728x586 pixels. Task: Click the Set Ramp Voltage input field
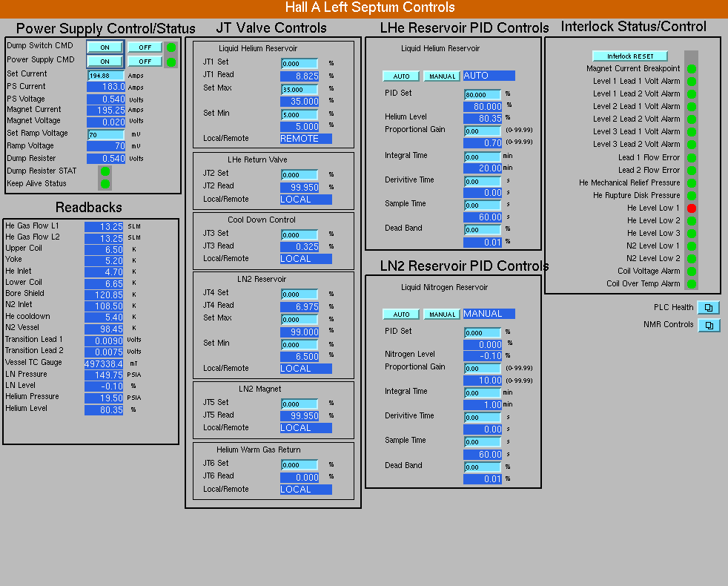click(x=106, y=135)
